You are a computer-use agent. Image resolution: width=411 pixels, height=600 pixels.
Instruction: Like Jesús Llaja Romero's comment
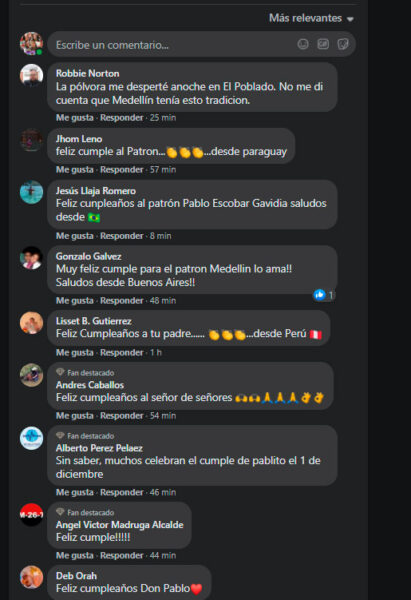(x=75, y=236)
